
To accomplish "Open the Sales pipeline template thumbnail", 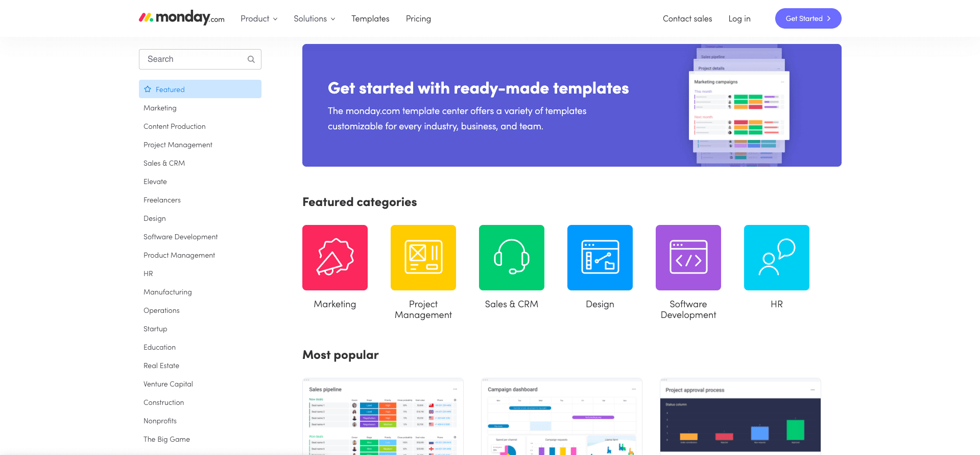I will pyautogui.click(x=383, y=416).
